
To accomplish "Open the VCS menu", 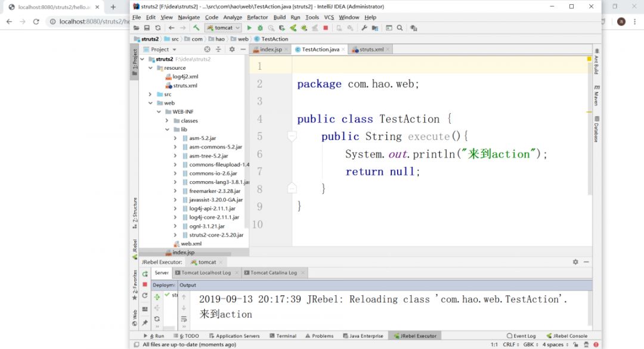I will tap(329, 17).
